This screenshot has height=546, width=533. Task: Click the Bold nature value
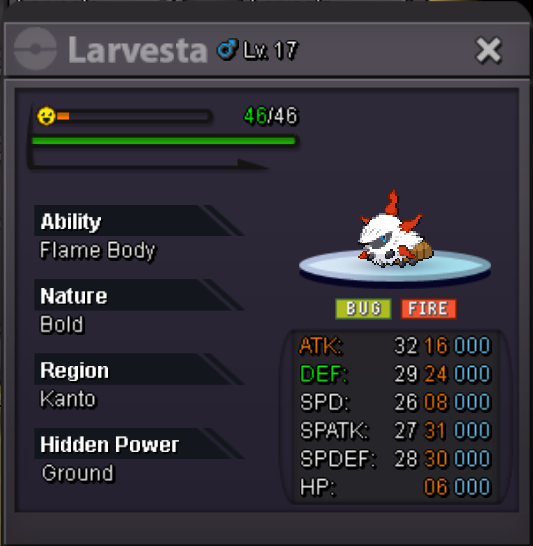click(x=62, y=325)
